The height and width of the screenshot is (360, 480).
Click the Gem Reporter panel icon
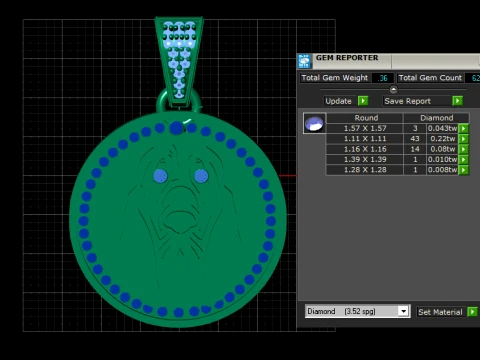pos(304,61)
